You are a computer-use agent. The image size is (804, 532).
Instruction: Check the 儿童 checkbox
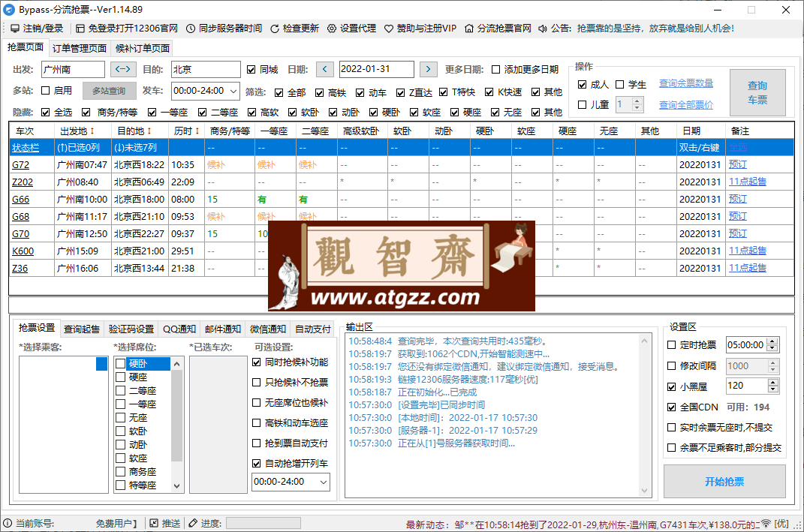click(582, 104)
